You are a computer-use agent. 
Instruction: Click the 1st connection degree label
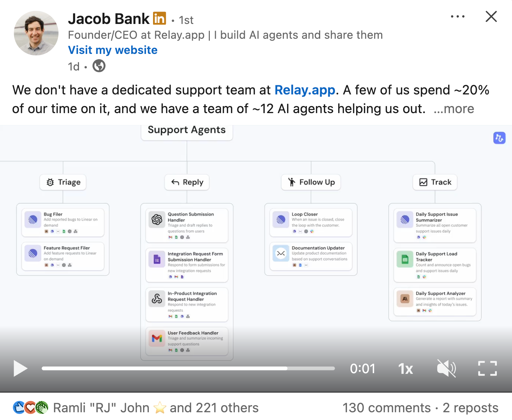pos(186,20)
